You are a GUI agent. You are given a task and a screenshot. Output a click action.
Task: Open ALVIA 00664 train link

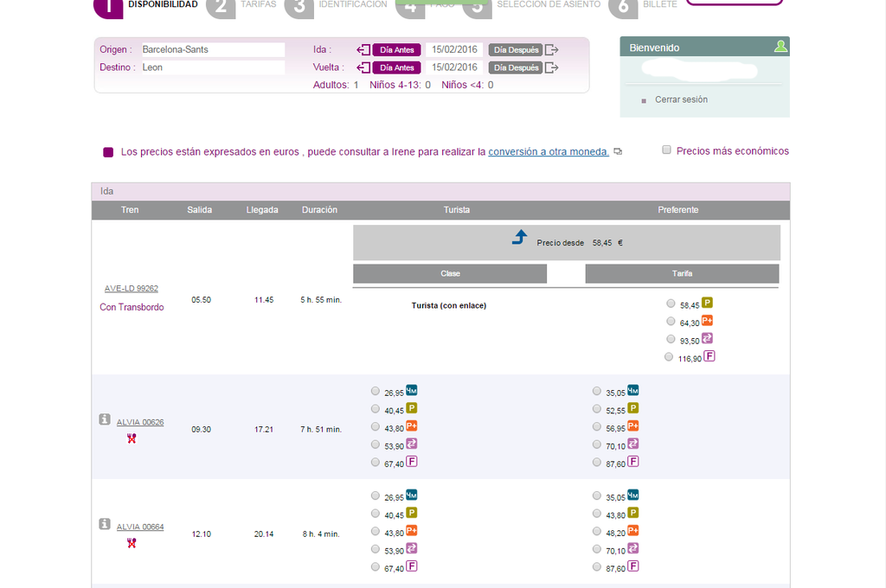click(x=140, y=527)
